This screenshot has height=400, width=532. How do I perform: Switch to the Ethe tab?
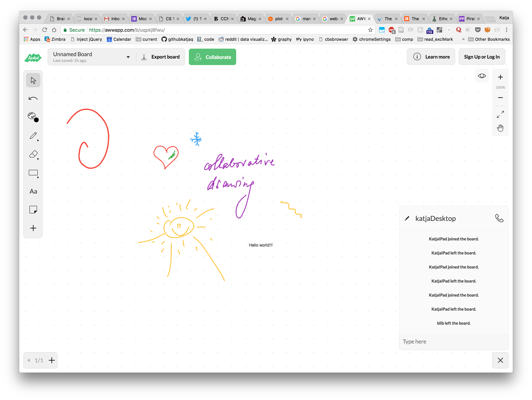[x=443, y=19]
